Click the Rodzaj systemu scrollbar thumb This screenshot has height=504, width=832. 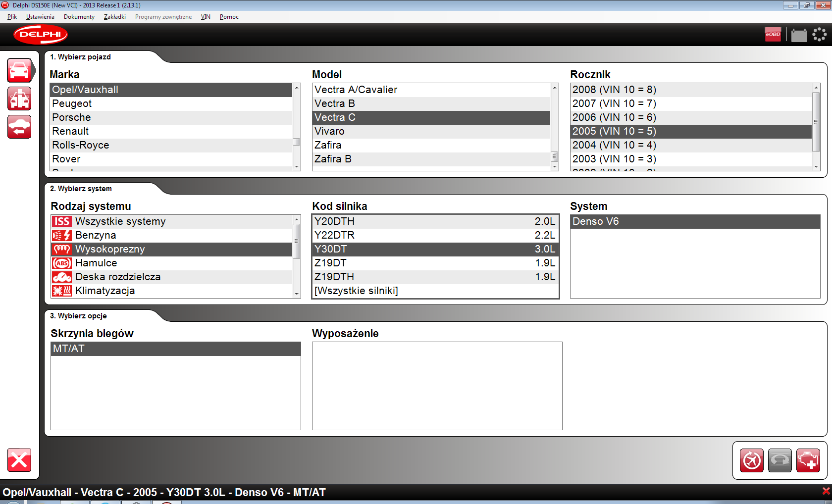point(297,241)
